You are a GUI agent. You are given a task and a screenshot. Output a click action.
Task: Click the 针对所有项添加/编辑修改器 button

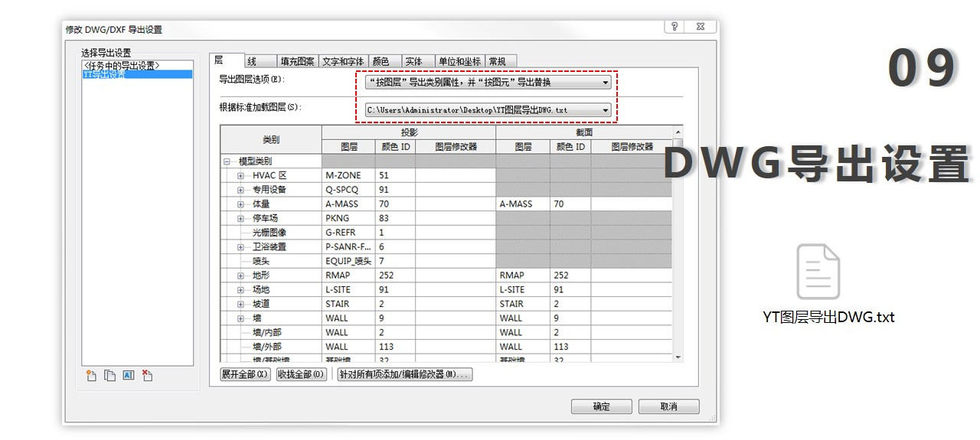coord(406,375)
